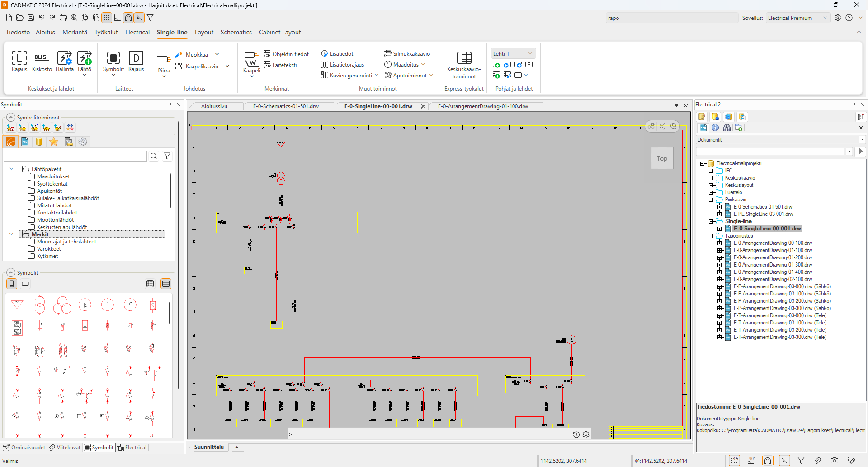This screenshot has width=868, height=467.
Task: Expand the Keskuskaavio folder in tree
Action: point(711,178)
